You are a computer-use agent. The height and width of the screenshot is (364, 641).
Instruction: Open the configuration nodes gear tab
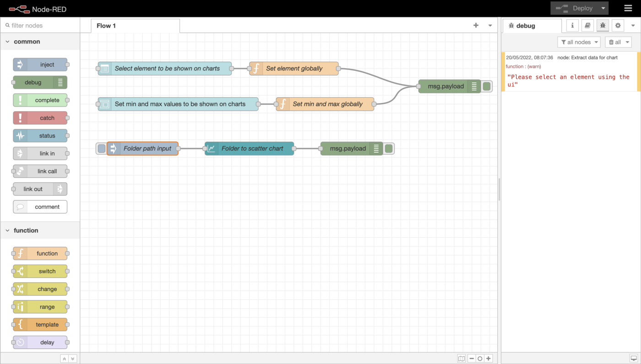tap(618, 26)
